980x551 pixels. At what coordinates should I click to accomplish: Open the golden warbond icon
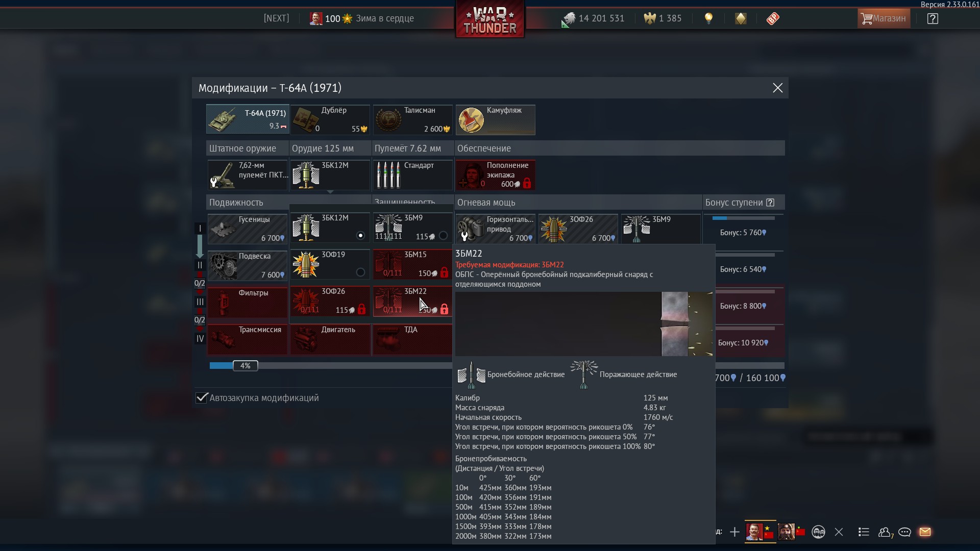(741, 18)
